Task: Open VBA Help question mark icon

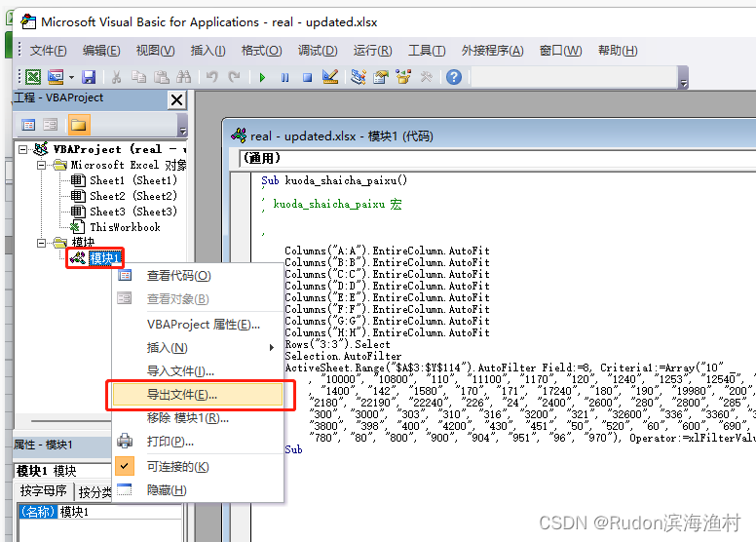Action: [454, 77]
